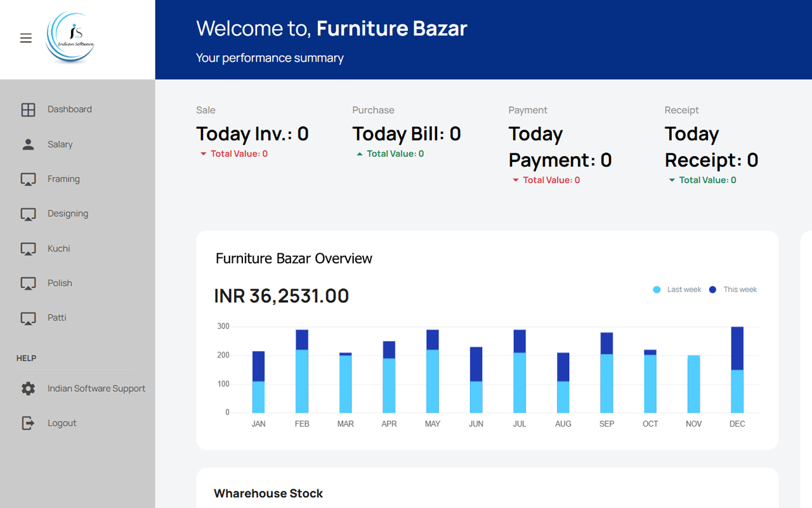This screenshot has height=508, width=812.
Task: Click the Logout link
Action: point(62,423)
